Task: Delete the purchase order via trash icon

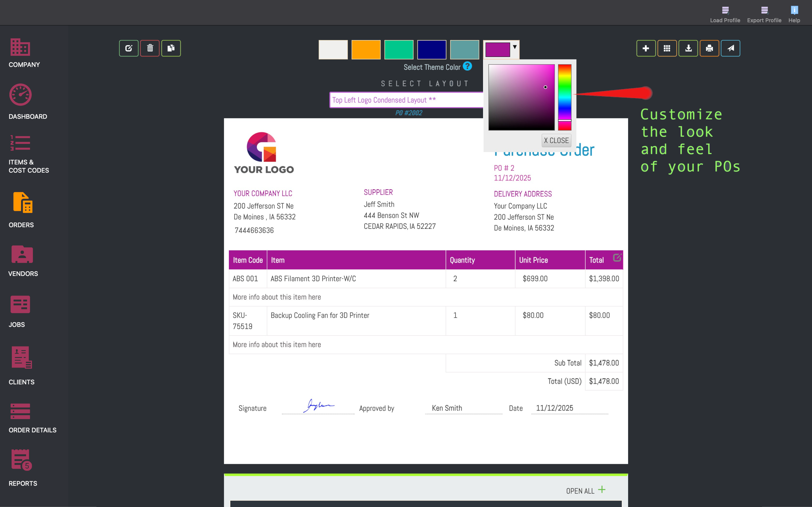Action: [150, 48]
